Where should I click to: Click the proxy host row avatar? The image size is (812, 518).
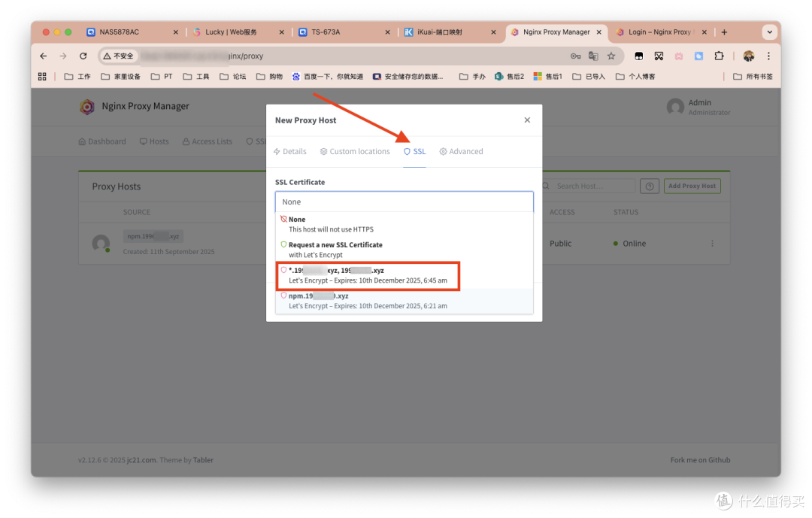click(101, 243)
